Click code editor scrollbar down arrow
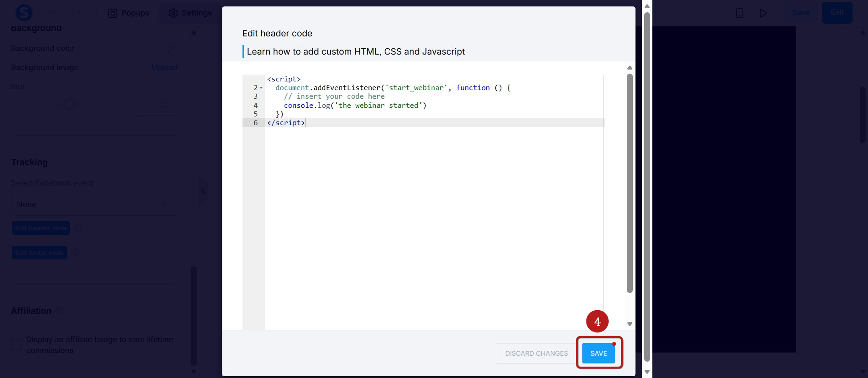The image size is (868, 378). point(630,324)
